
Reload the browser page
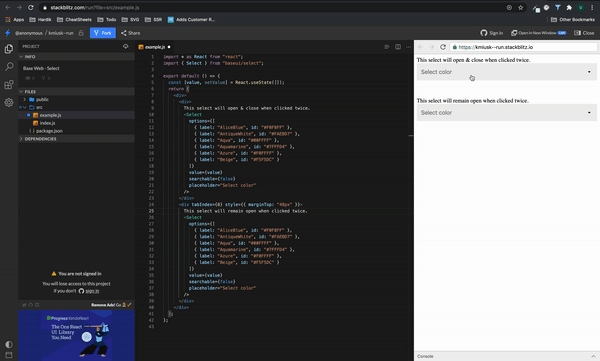pos(31,7)
